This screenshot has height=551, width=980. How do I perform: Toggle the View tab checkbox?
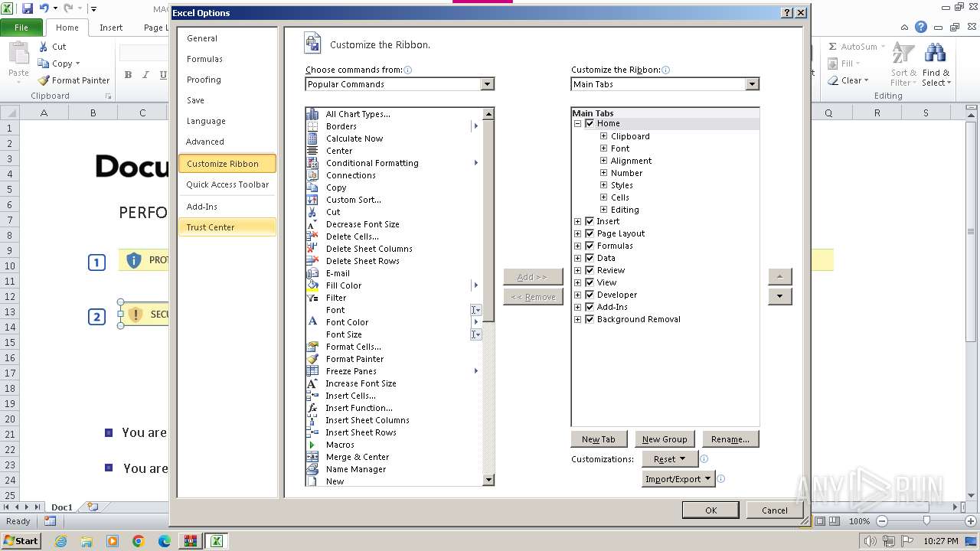[x=590, y=282]
